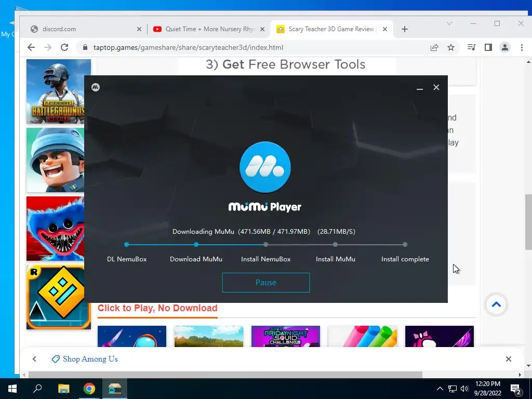Open Chrome three-dot menu
This screenshot has width=532, height=399.
[522, 47]
